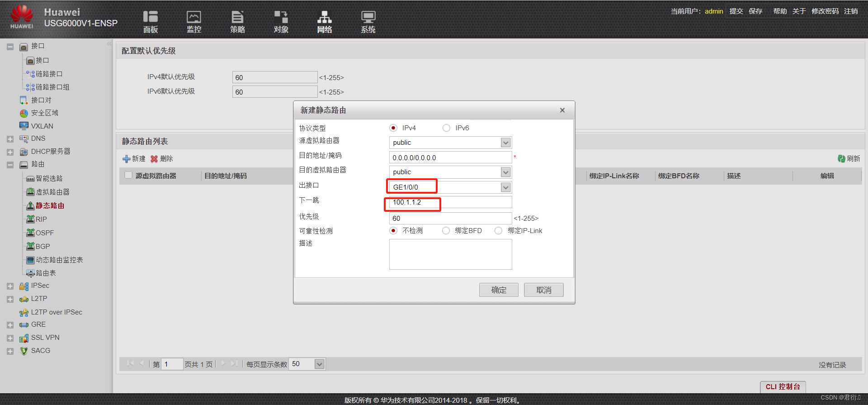Screen dimensions: 868x405
Task: Select 绑定BFD reliability radio
Action: pos(446,231)
